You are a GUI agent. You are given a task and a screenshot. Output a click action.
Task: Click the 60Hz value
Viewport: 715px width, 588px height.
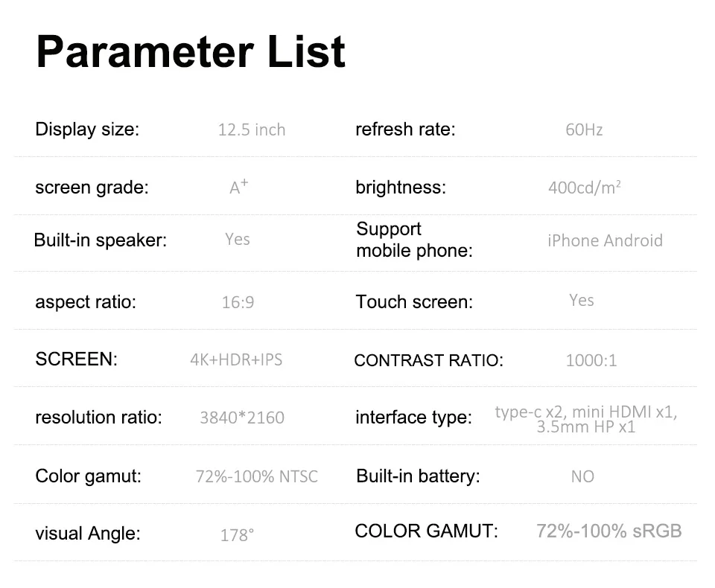point(584,130)
